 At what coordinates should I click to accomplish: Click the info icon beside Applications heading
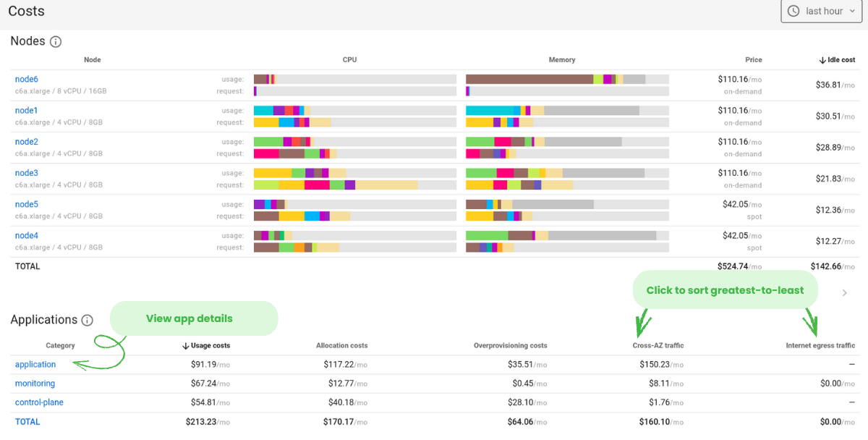click(88, 320)
